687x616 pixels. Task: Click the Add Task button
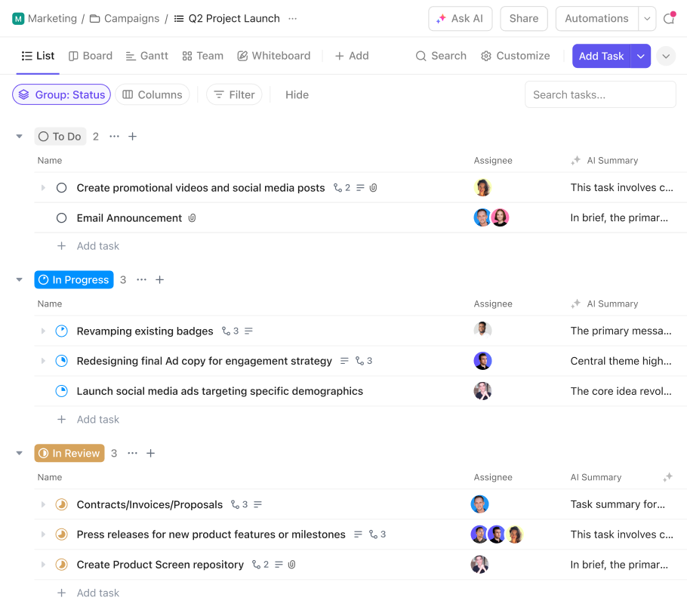pos(601,56)
